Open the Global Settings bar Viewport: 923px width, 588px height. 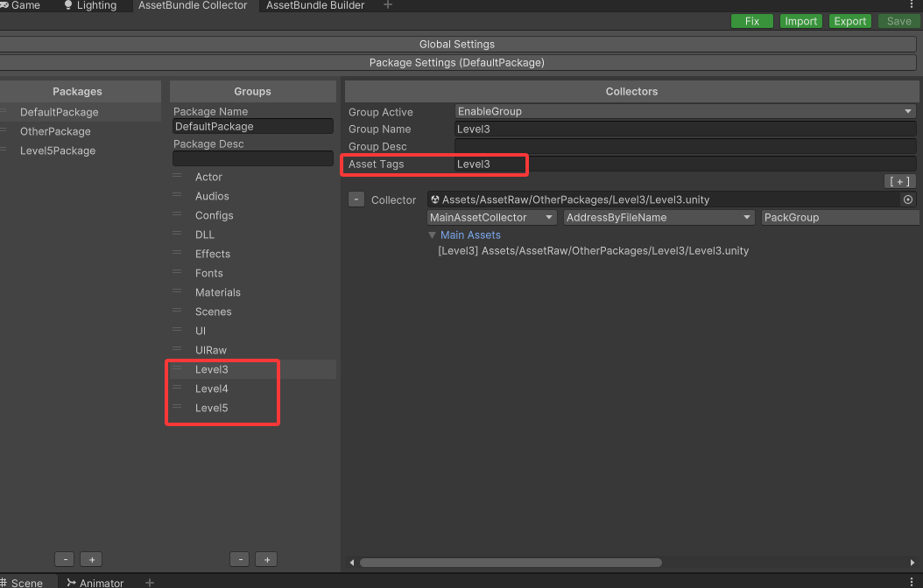point(457,44)
